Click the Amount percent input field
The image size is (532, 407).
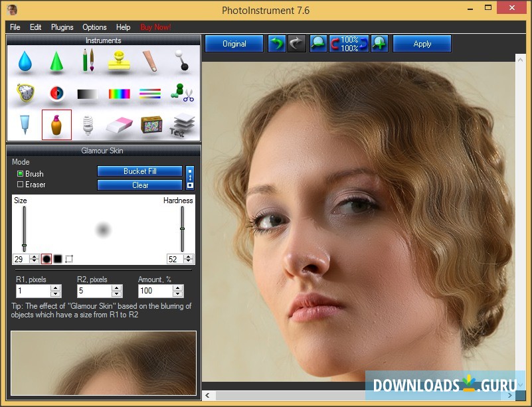coord(155,291)
